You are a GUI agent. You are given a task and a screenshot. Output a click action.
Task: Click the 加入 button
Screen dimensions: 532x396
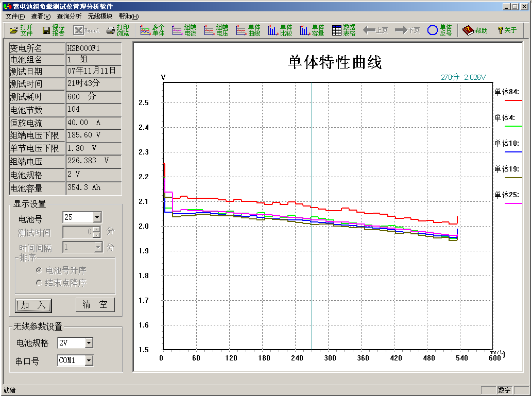pyautogui.click(x=33, y=305)
